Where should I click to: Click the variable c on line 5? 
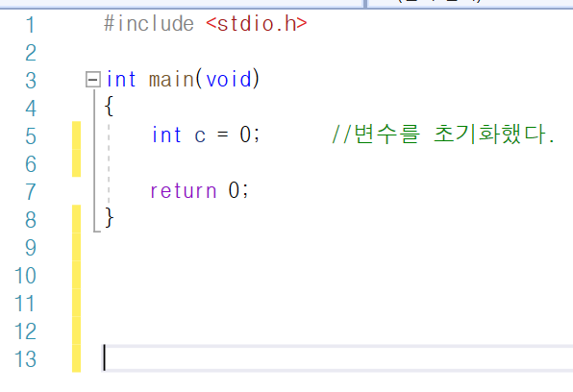pos(200,135)
